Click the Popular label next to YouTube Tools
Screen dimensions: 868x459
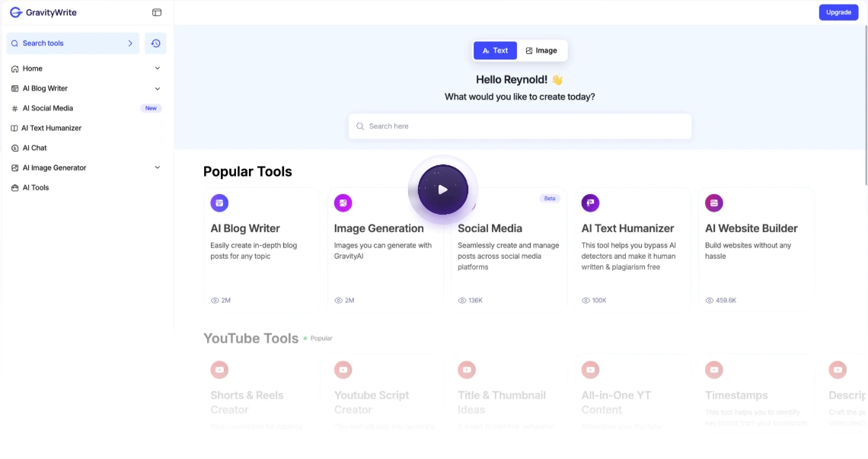tap(321, 338)
